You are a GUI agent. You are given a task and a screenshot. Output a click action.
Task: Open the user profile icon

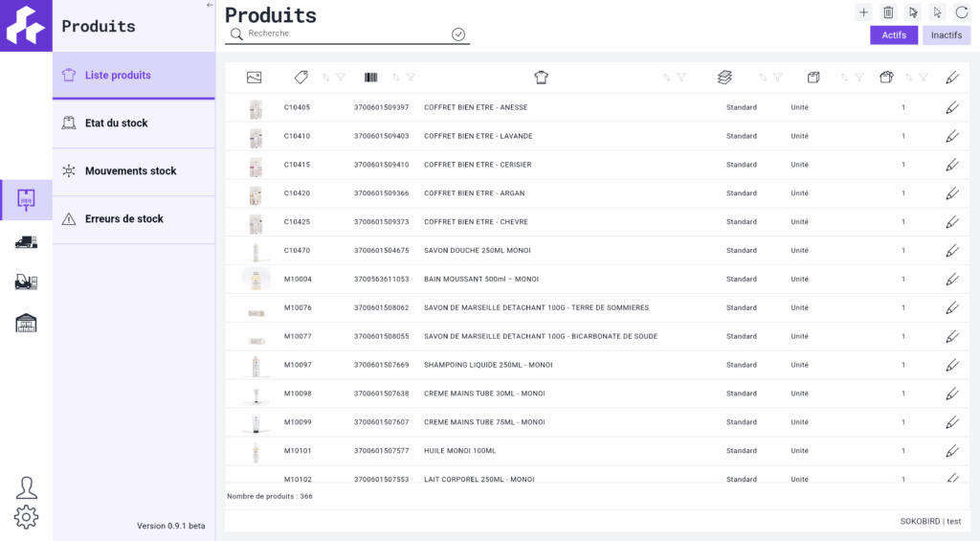coord(26,486)
